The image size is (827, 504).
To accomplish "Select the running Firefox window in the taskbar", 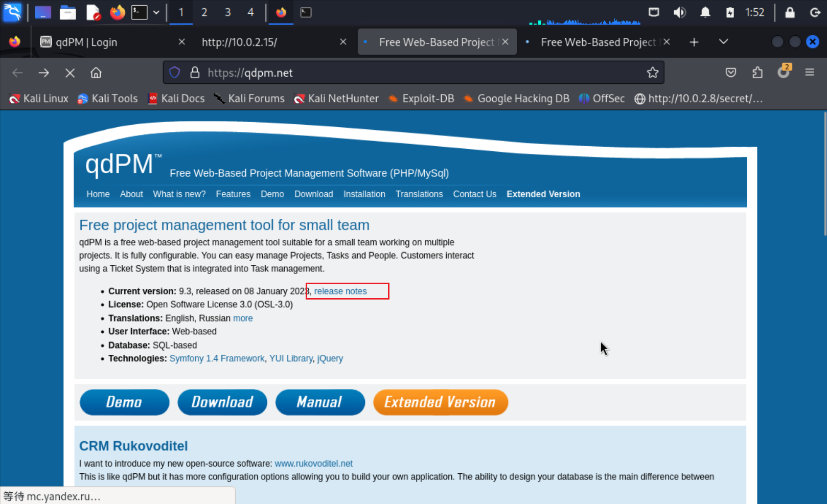I will click(281, 12).
